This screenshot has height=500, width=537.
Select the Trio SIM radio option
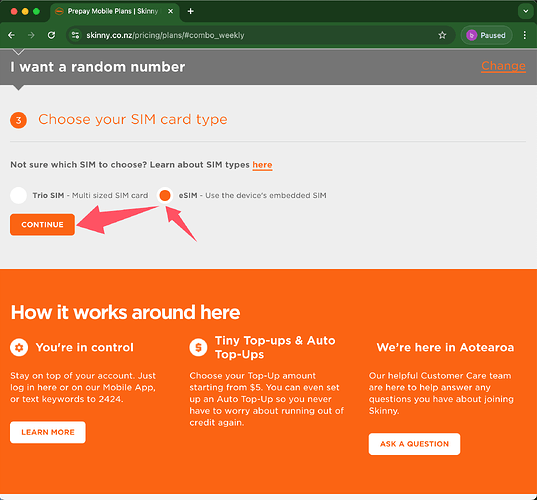18,195
